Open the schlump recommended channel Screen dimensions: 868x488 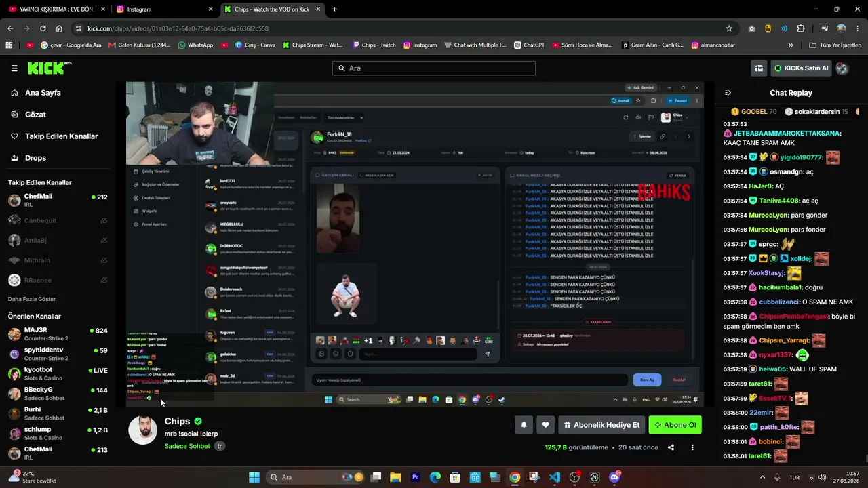coord(58,434)
